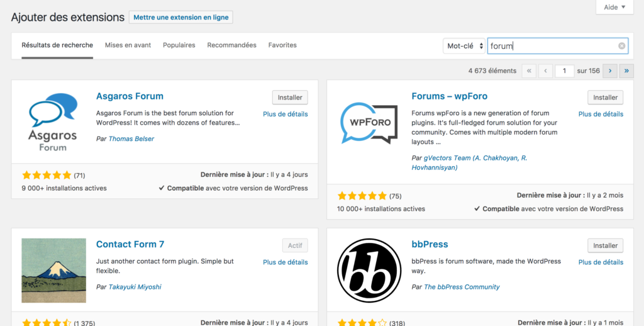Install the Forums – wpForo plugin
644x326 pixels.
606,98
